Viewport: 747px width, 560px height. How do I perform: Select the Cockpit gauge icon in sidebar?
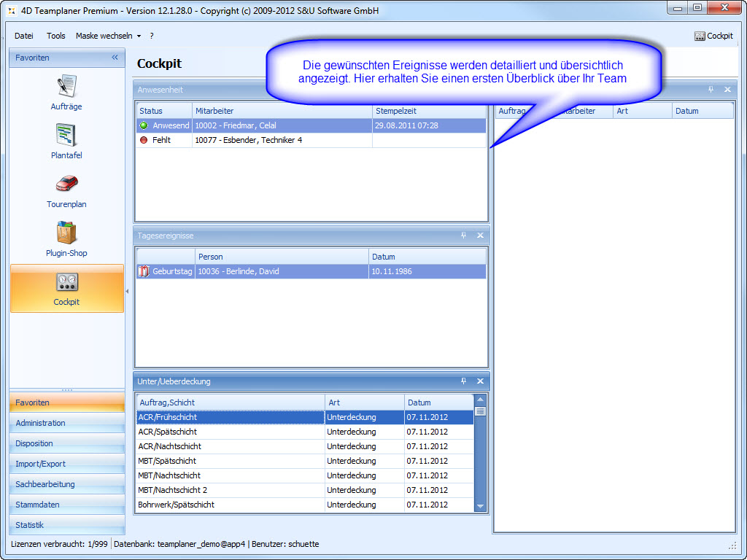click(66, 282)
